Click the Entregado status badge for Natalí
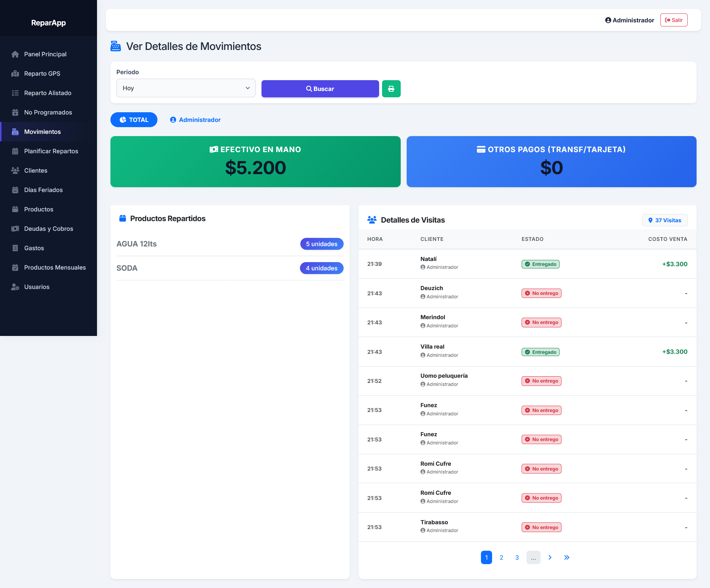The width and height of the screenshot is (710, 588). pos(541,264)
